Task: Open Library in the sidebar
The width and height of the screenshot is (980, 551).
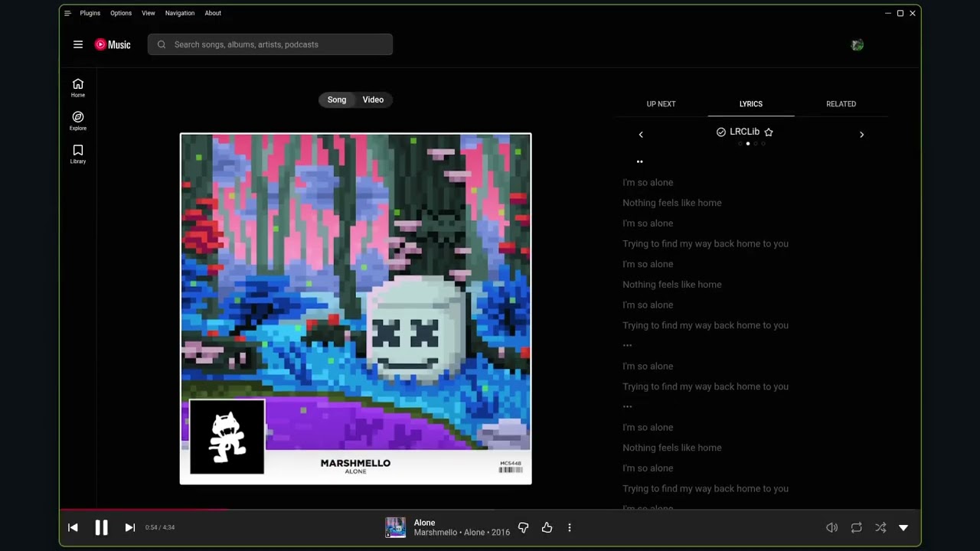Action: click(78, 154)
